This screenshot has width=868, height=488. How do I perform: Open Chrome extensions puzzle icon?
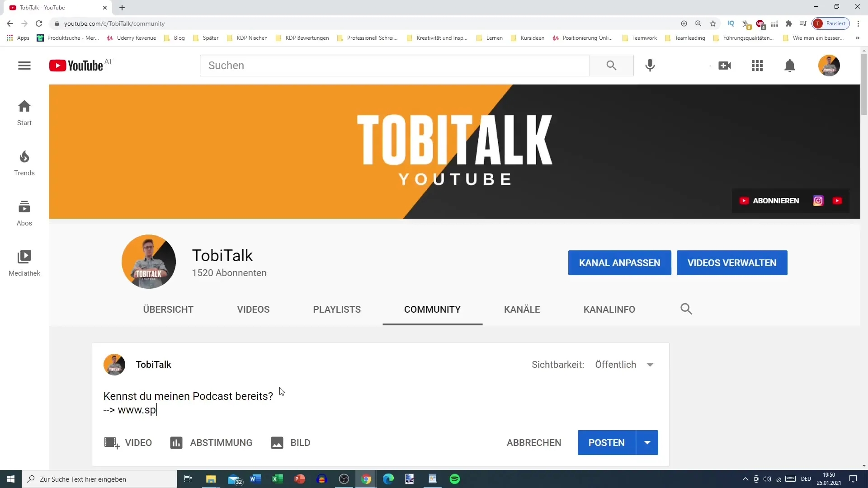coord(789,23)
